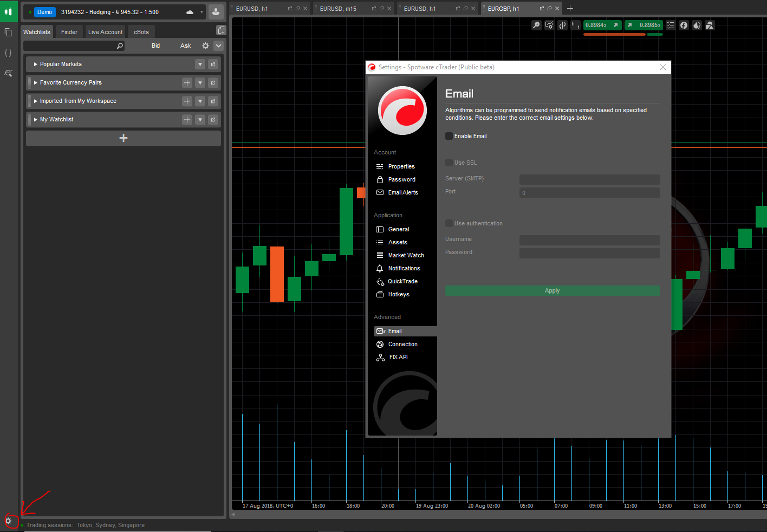
Task: Open the Favorite Currency Pairs dropdown arrow
Action: pyautogui.click(x=200, y=83)
